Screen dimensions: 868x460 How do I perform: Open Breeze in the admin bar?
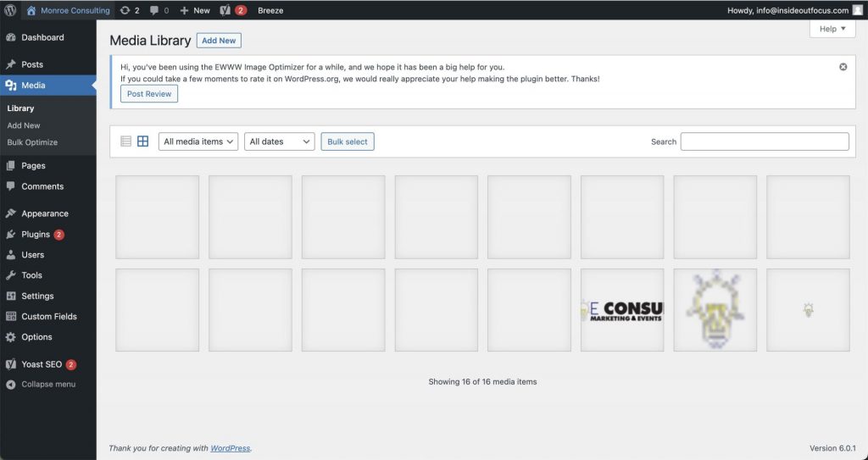[270, 10]
